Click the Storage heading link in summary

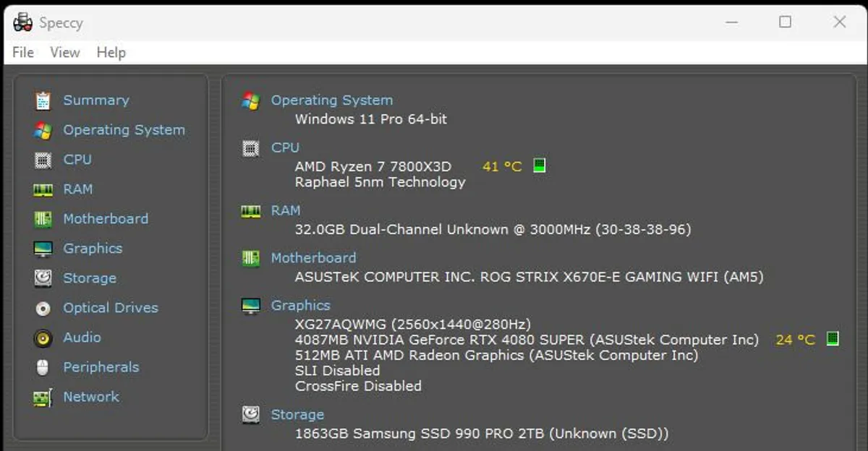pyautogui.click(x=297, y=415)
